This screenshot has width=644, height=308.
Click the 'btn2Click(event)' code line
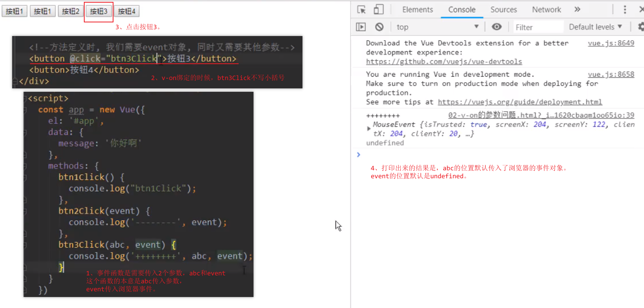click(104, 211)
